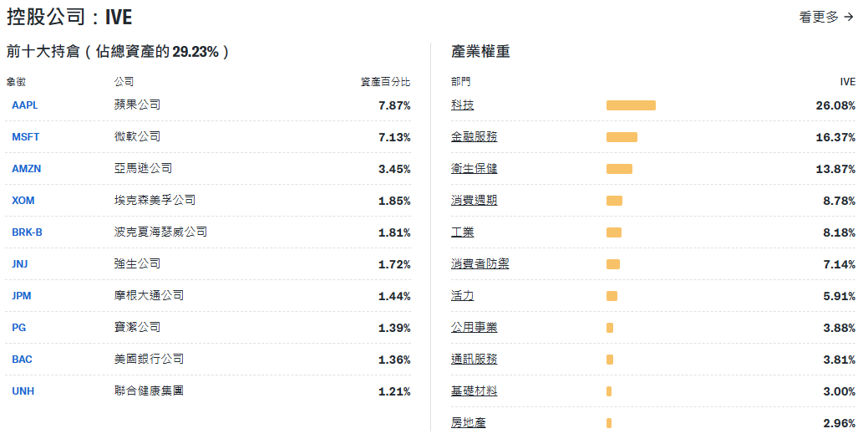Open the 科技 sector link
Viewport: 868px width, 439px height.
coord(463,105)
